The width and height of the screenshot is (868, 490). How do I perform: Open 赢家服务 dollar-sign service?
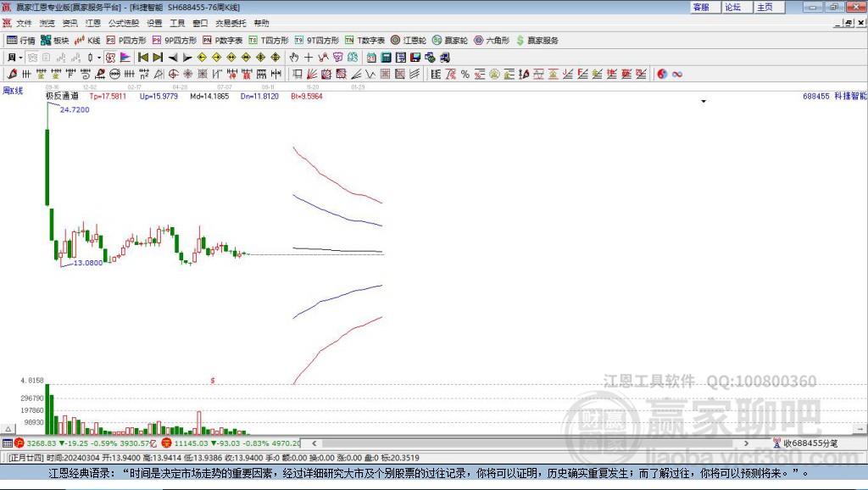537,41
